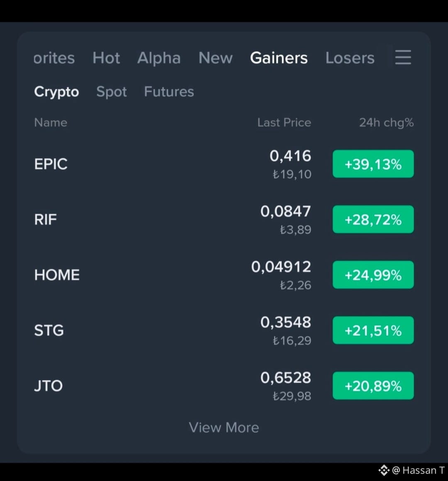Sort by Last Price column header

[x=284, y=122]
